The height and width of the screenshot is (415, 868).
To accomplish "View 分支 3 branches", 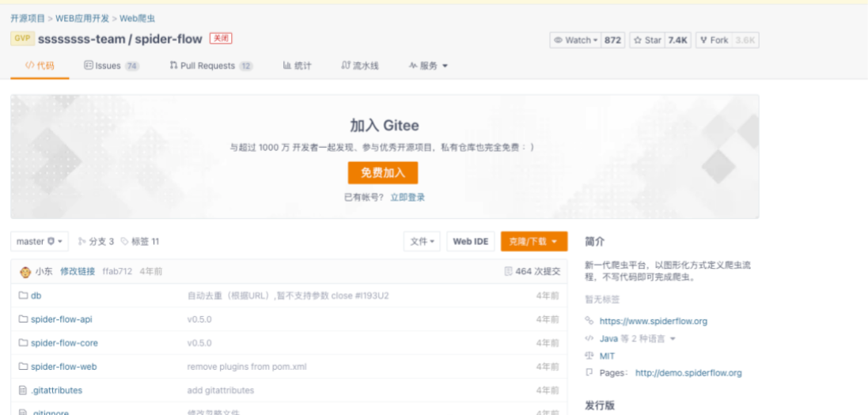I will pyautogui.click(x=97, y=242).
